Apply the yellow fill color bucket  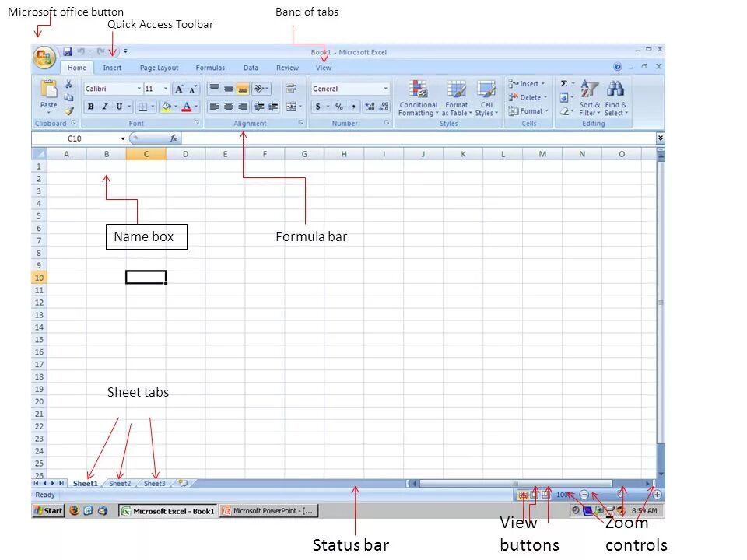(167, 107)
